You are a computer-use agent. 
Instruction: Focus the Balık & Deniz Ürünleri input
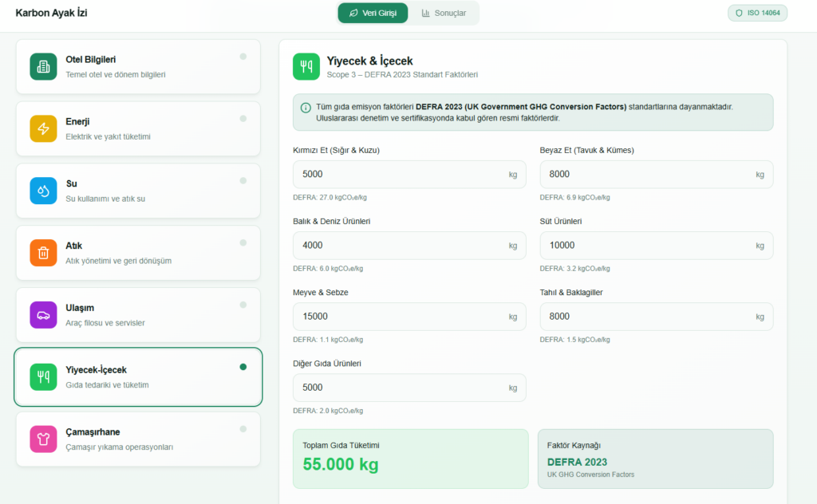399,246
